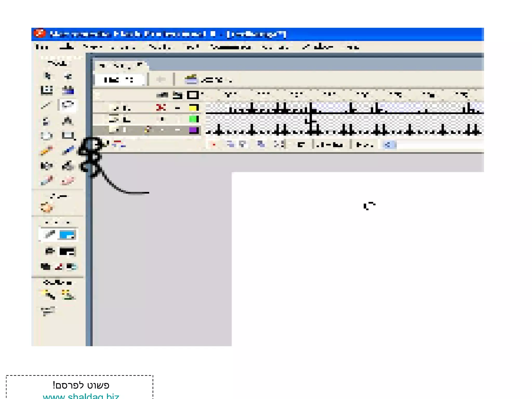Select the Free Transform tool
Screen dimensions: 532x399
click(47, 90)
